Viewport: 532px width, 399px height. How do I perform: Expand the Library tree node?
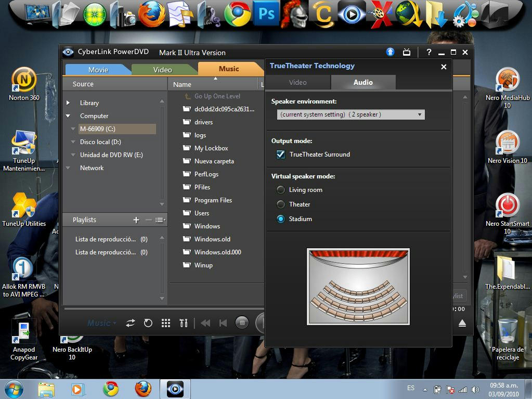click(68, 103)
